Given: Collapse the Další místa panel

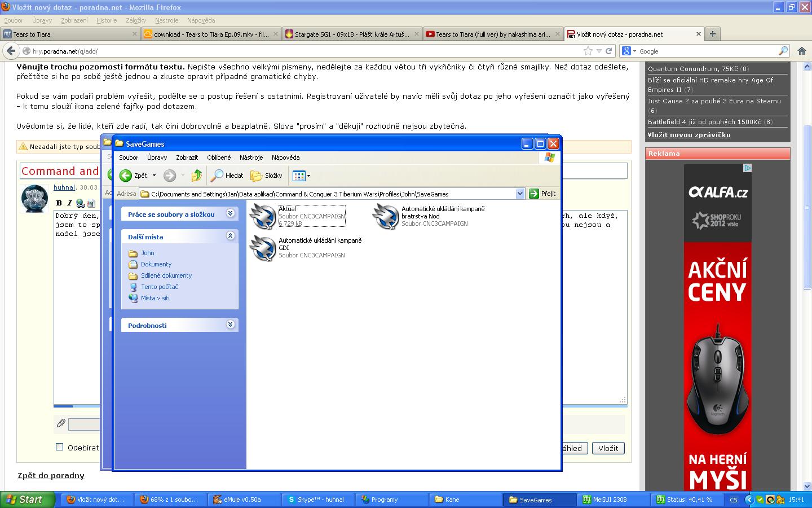Looking at the screenshot, I should [230, 236].
